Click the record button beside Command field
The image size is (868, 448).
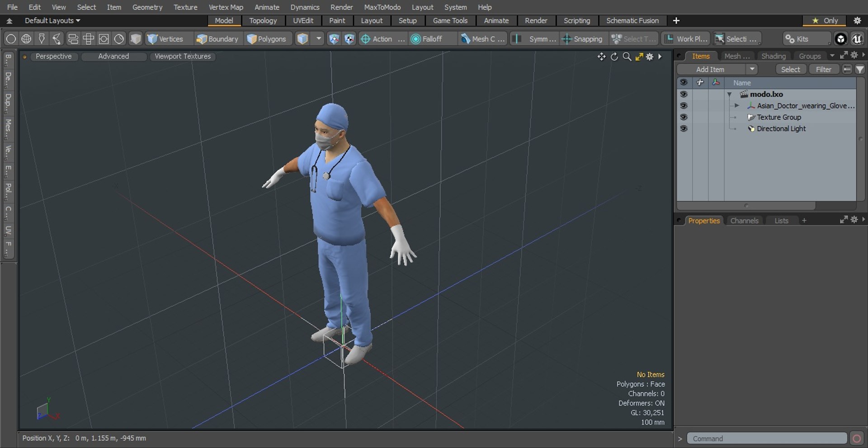(x=857, y=439)
